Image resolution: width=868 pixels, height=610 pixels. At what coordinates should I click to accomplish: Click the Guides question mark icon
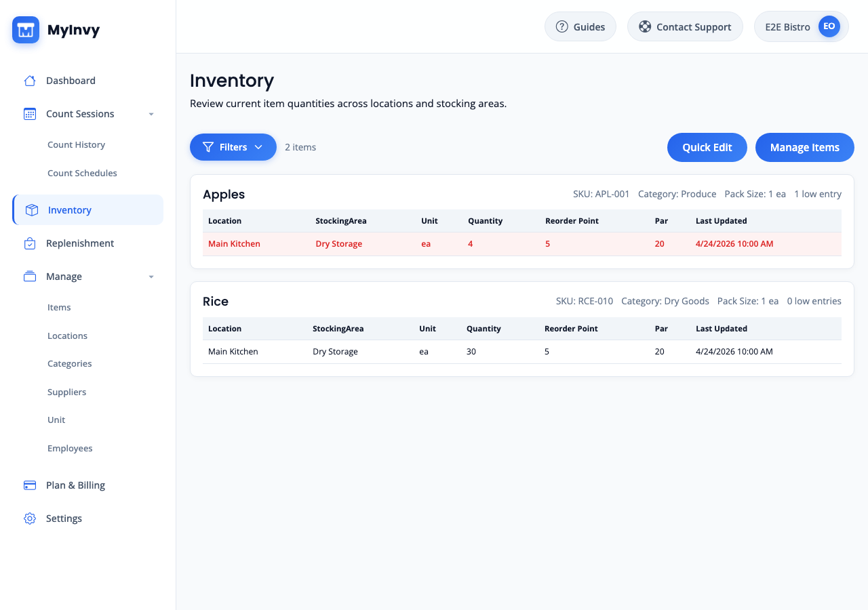tap(561, 26)
